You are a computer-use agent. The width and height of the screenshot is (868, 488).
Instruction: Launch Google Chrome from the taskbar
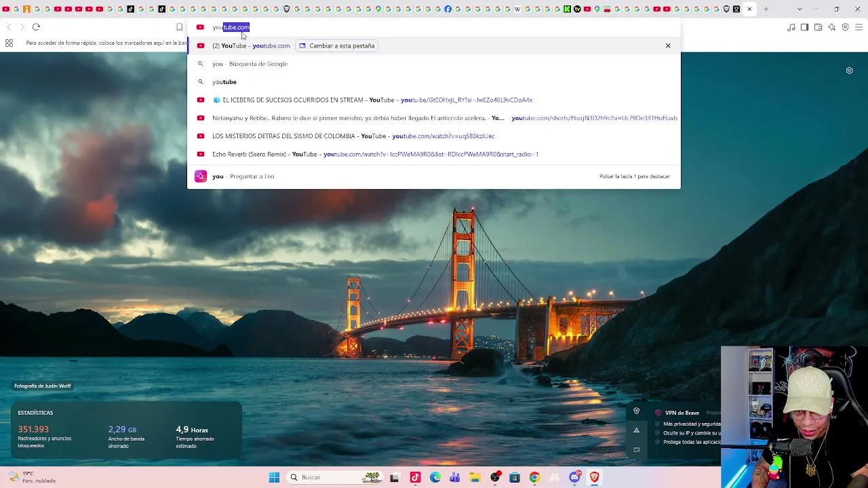pyautogui.click(x=534, y=477)
